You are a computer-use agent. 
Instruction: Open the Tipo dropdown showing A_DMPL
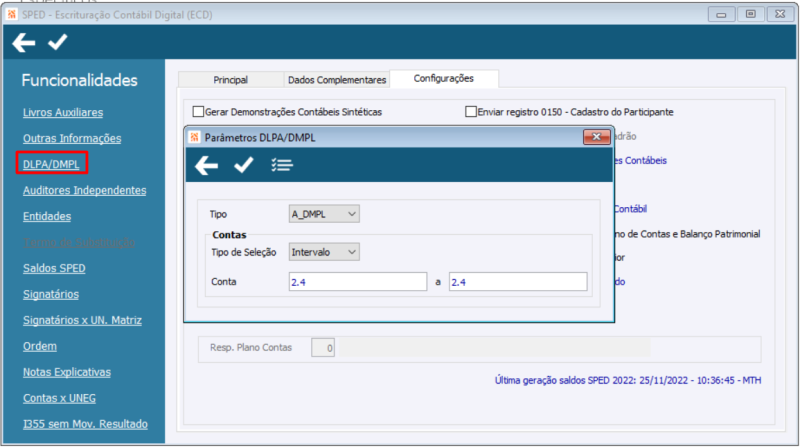point(324,214)
